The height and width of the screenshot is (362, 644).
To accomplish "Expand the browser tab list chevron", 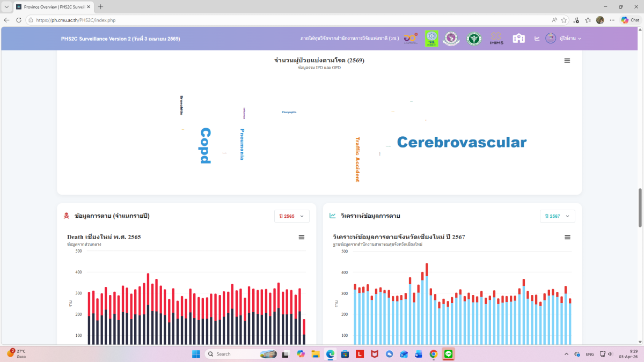I will [x=6, y=7].
